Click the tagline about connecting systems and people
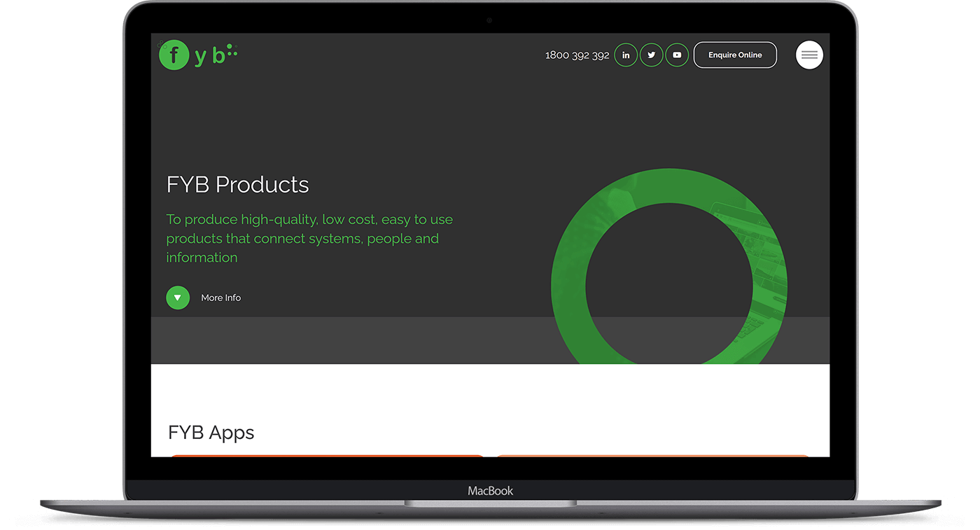 point(309,238)
